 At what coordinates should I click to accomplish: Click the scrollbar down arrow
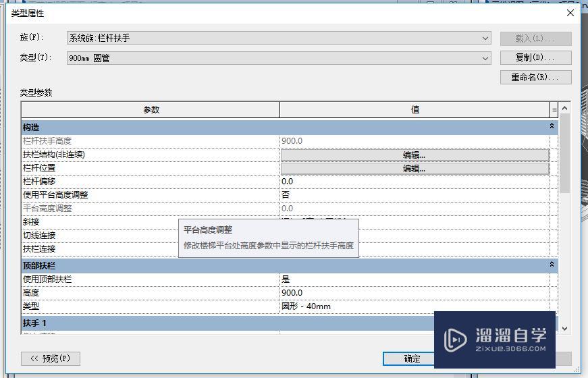click(x=565, y=329)
